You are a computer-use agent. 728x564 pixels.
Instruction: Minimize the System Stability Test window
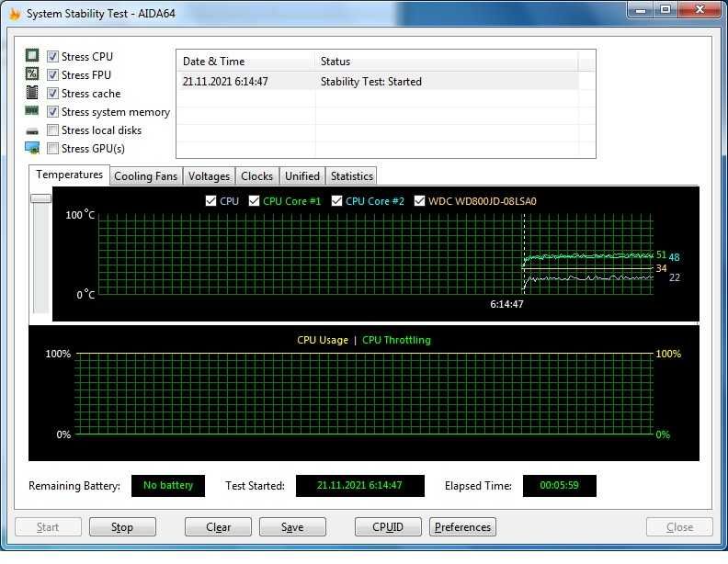[x=641, y=10]
